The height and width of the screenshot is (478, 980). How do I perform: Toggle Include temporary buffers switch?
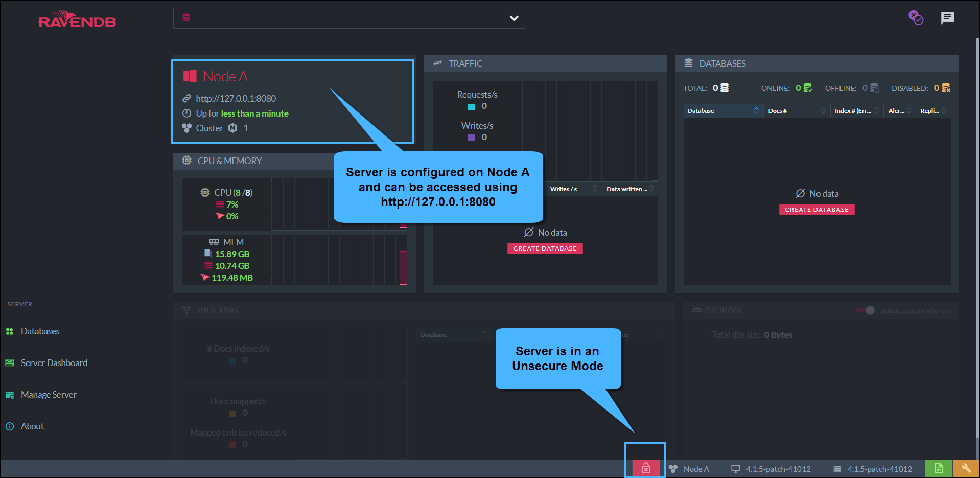tap(866, 310)
